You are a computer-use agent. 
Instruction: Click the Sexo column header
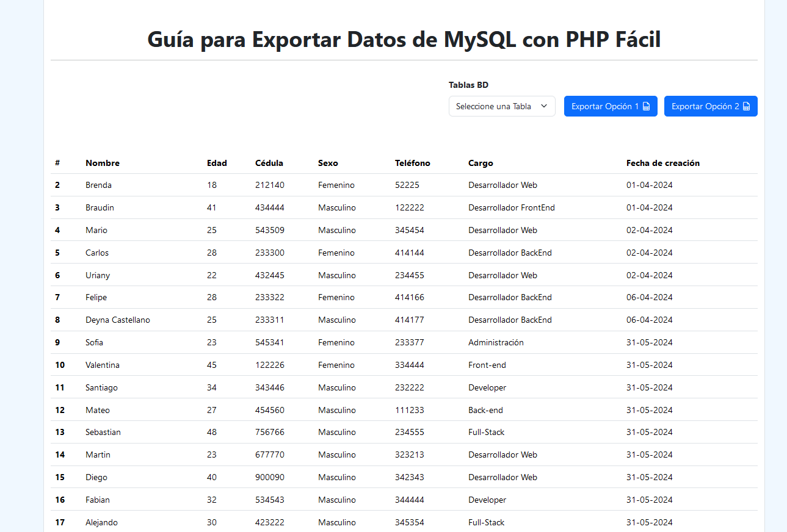328,163
